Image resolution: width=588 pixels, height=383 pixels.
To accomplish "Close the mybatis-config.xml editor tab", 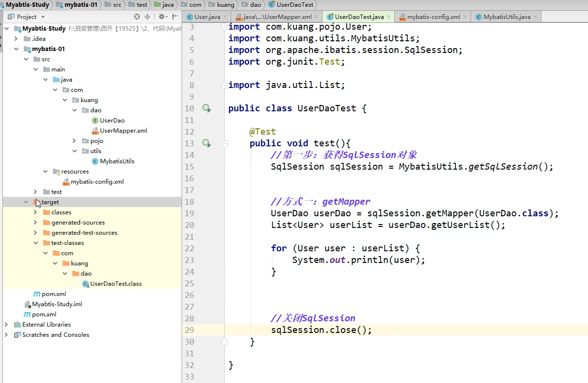I will click(x=465, y=17).
